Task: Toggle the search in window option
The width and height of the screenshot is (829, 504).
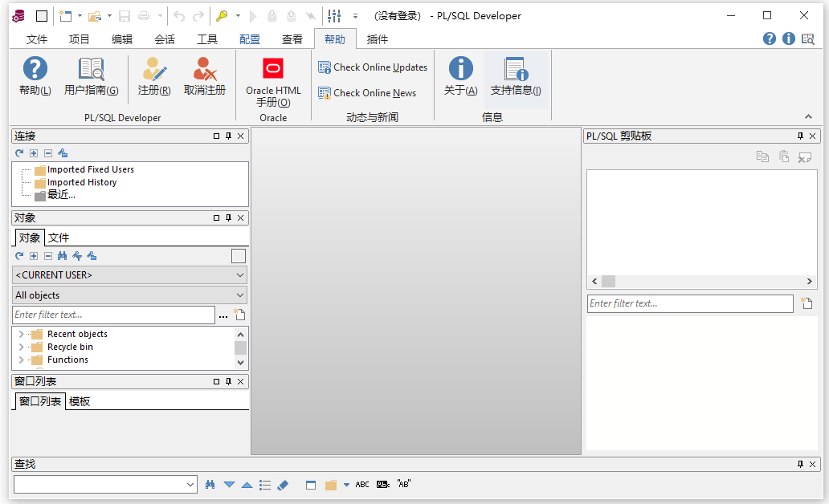Action: [311, 485]
